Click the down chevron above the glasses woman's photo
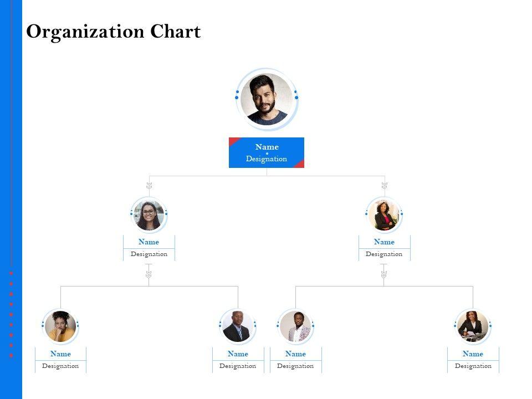Viewport: 532px width, 399px height. pos(149,186)
